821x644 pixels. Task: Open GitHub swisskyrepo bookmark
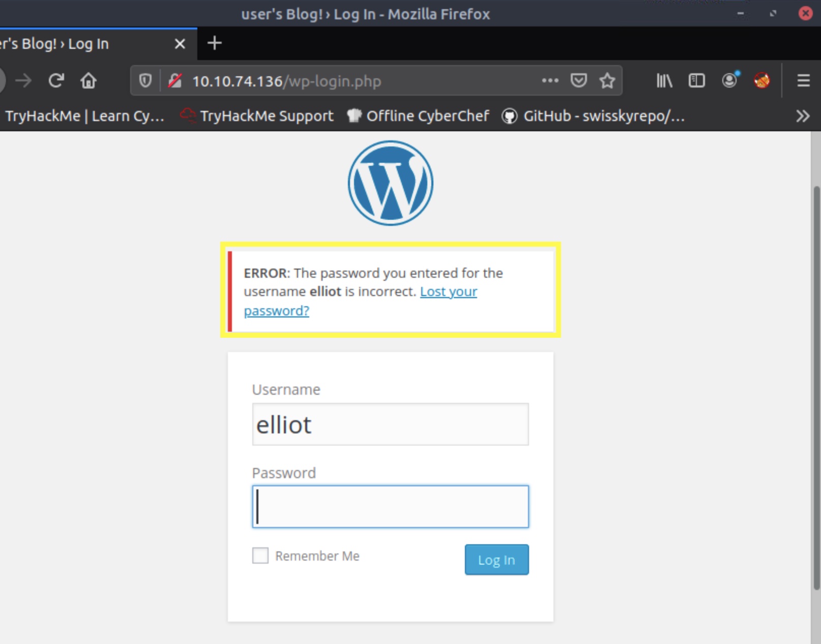593,116
